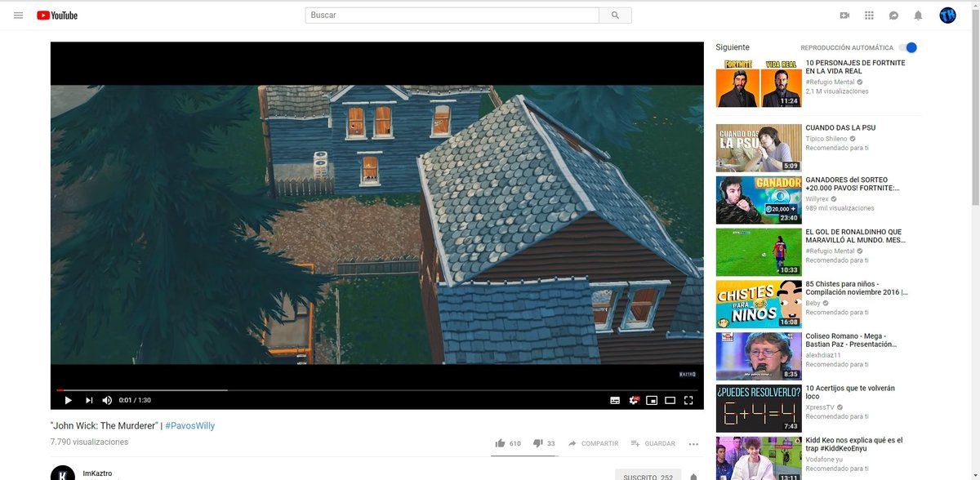Enable the miniplayer

(652, 400)
